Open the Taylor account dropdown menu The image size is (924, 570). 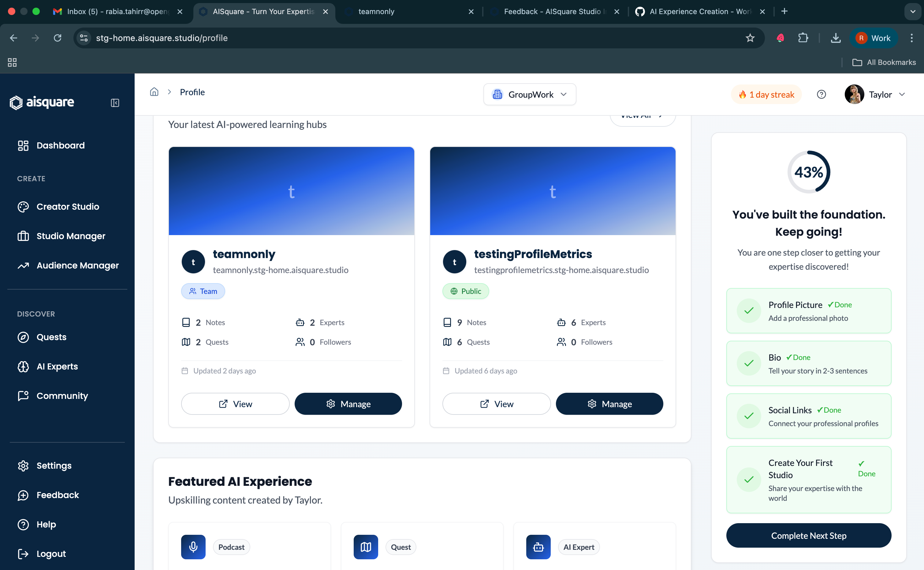875,94
